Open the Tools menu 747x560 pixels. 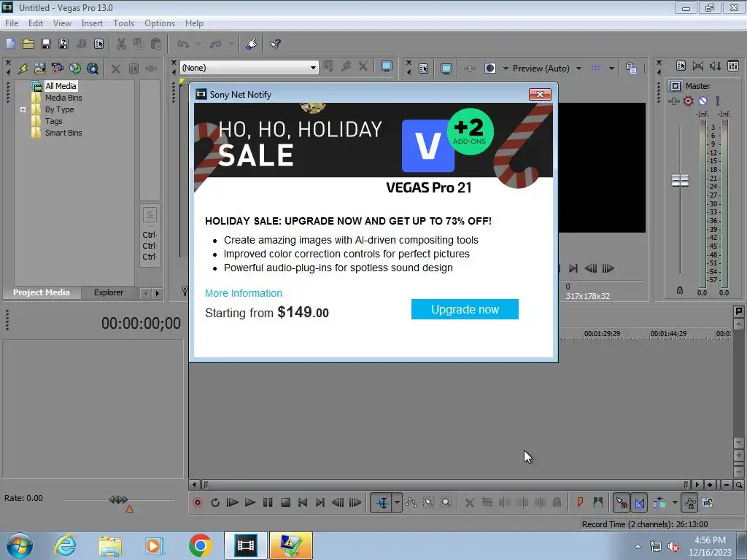pyautogui.click(x=123, y=23)
